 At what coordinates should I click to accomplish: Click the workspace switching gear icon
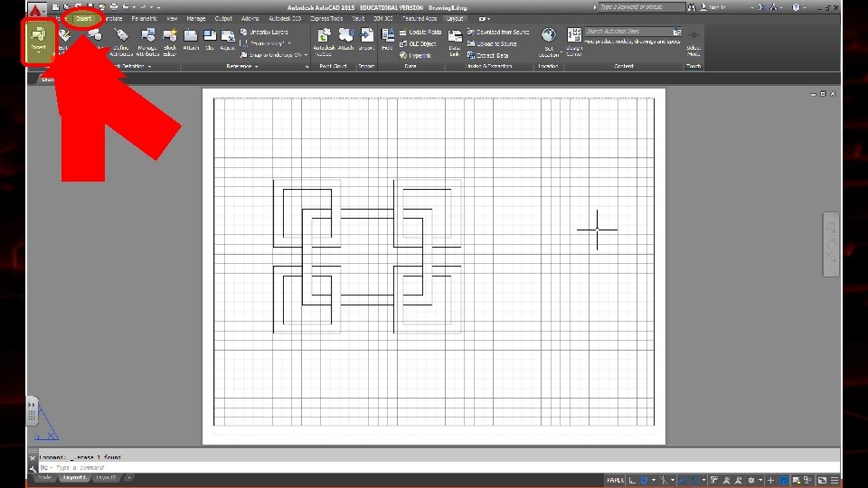point(751,480)
